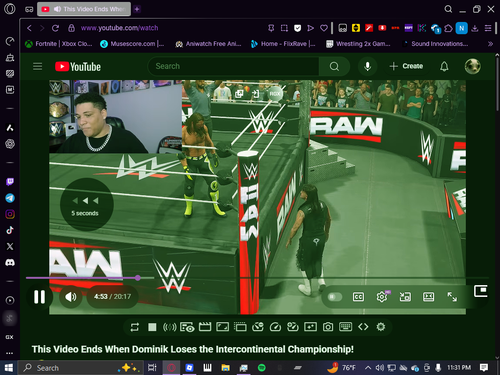Toggle loop button in enhancer toolbar
This screenshot has width=500, height=375.
pyautogui.click(x=135, y=327)
